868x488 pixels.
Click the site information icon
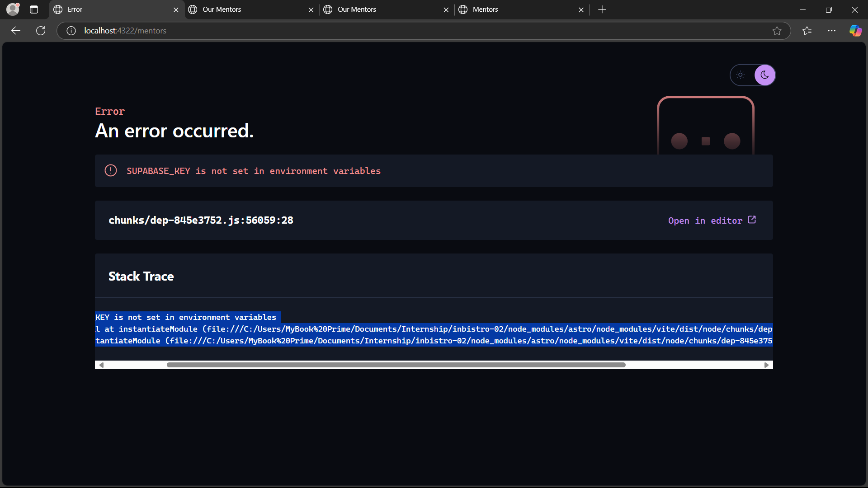[71, 31]
